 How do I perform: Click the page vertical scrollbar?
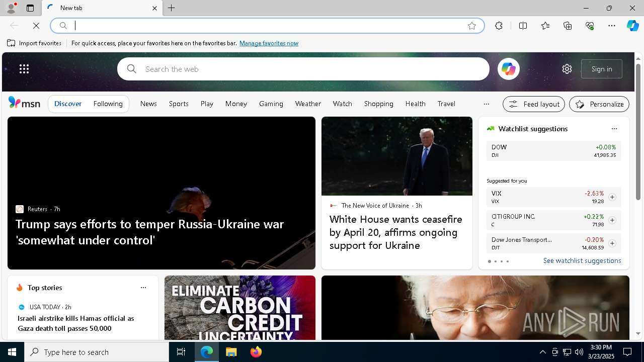(638, 131)
